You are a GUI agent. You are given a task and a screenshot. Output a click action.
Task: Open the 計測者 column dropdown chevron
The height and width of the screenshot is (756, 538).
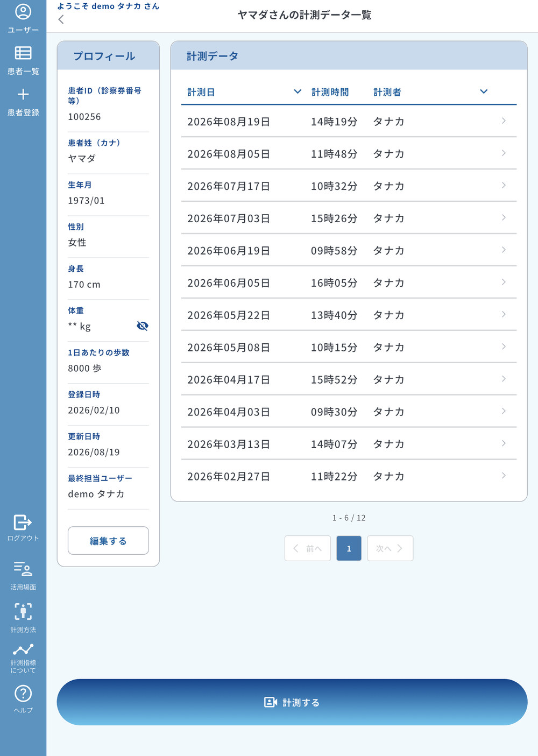pyautogui.click(x=484, y=91)
